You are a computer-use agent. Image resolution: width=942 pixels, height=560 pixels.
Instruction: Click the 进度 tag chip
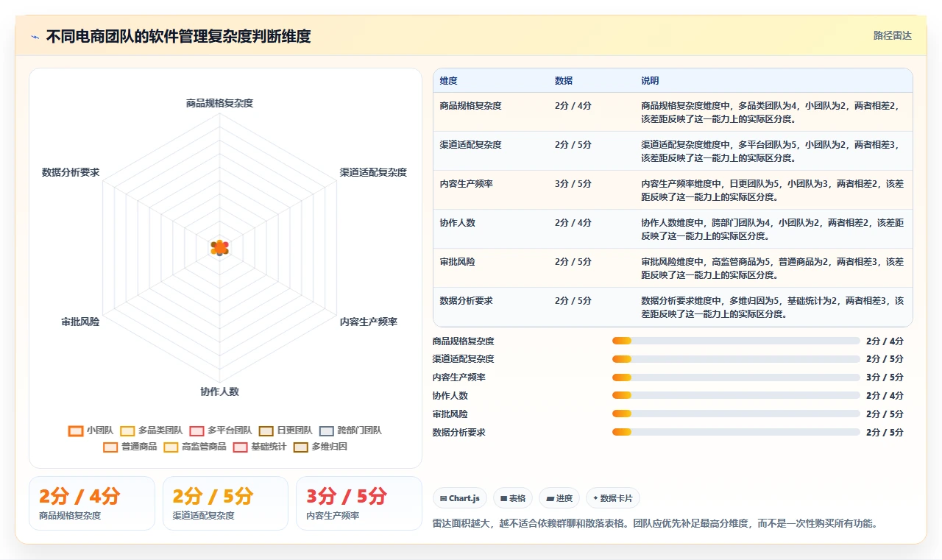[x=559, y=498]
